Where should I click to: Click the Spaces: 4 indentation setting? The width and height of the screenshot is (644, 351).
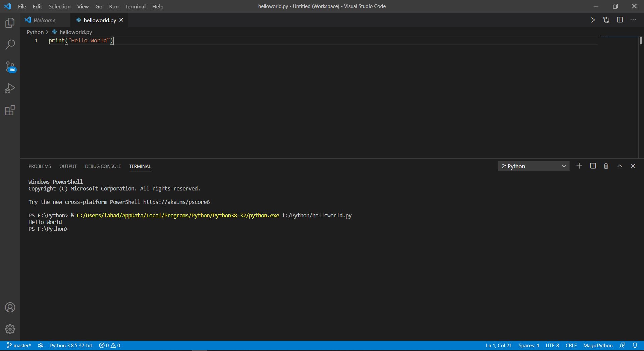tap(529, 346)
